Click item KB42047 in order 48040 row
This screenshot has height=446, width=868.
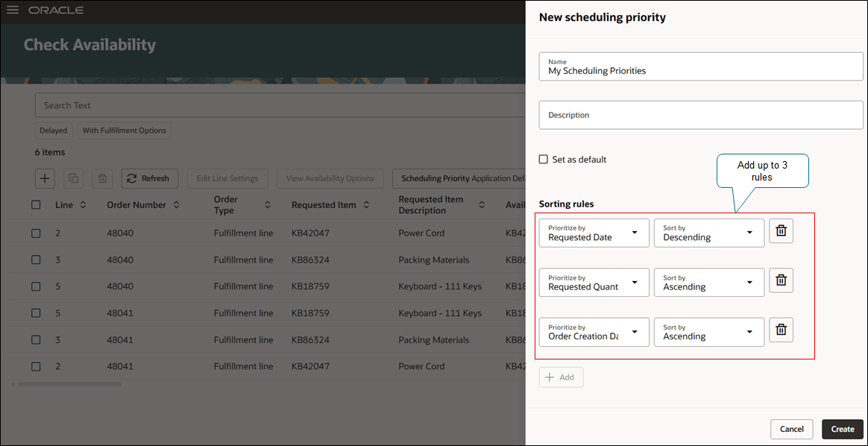pyautogui.click(x=310, y=233)
